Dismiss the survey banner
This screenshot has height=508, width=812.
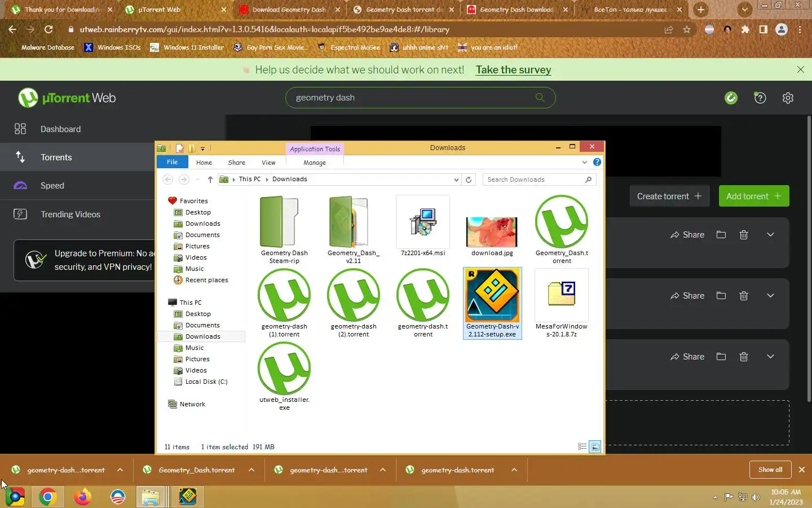coord(801,69)
